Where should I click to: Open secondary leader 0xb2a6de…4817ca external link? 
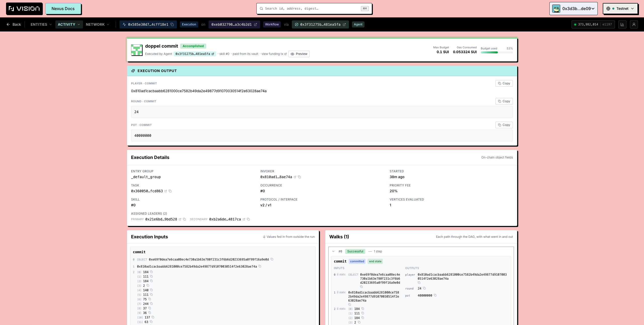[244, 219]
